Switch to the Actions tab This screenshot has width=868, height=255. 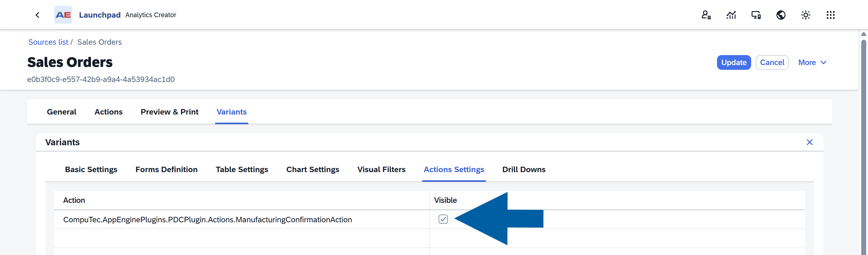pos(109,112)
